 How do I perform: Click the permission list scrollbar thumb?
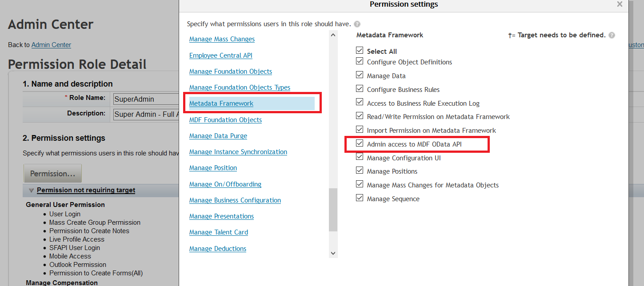(333, 210)
